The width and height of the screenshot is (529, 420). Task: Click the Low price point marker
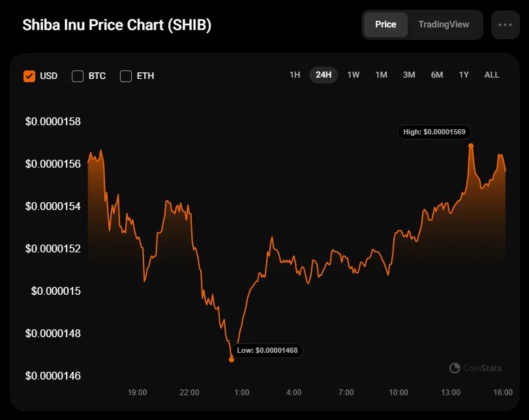pos(232,359)
